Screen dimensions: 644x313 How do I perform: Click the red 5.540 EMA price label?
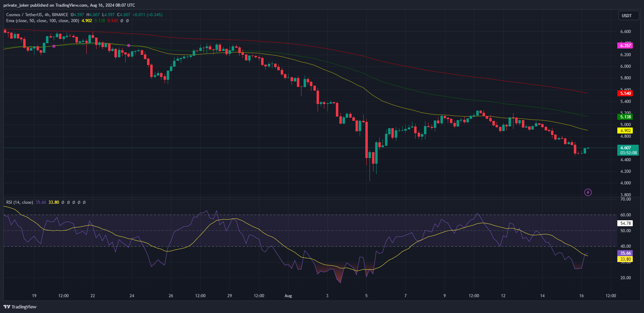pyautogui.click(x=625, y=93)
